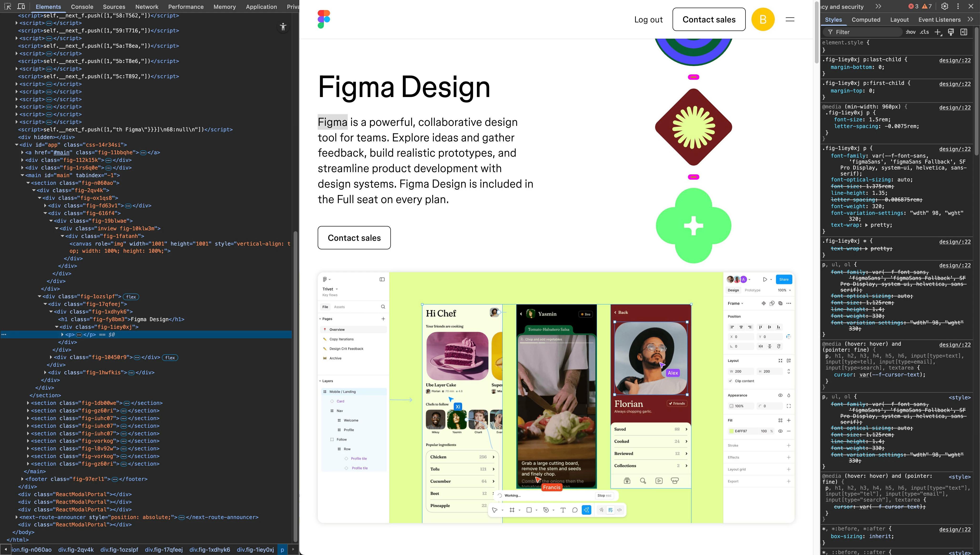Select the Text tool in editor preview toolbar
Viewport: 980px width, 555px height.
[563, 510]
